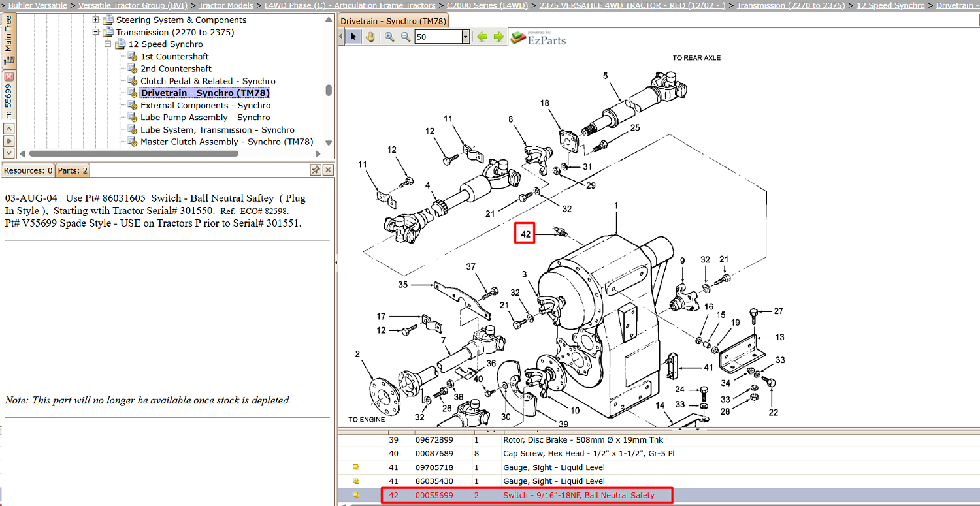980x506 pixels.
Task: Open the Resources: 0 tab
Action: (28, 170)
